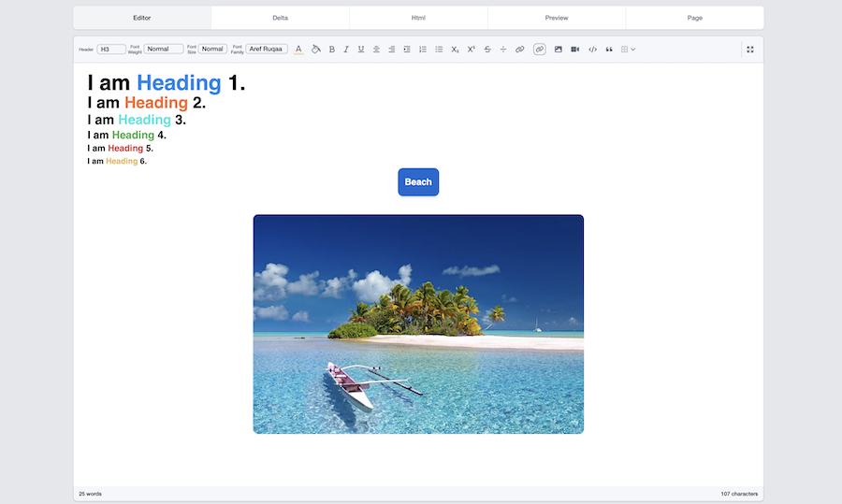Switch to the Delta tab
The width and height of the screenshot is (842, 504).
(x=280, y=18)
